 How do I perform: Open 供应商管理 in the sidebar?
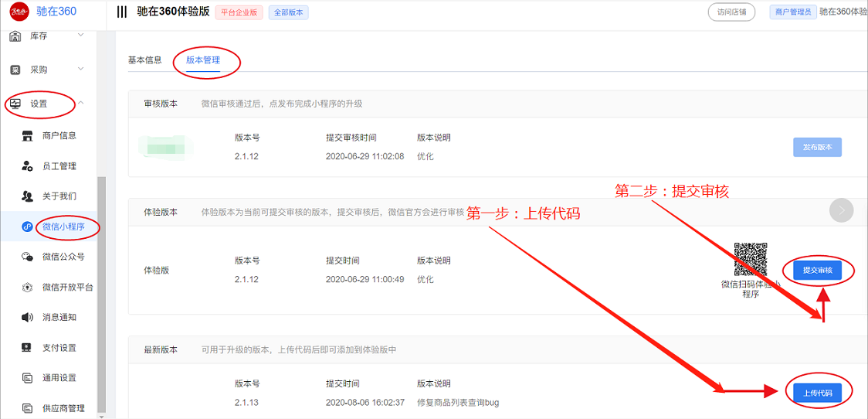click(x=63, y=408)
